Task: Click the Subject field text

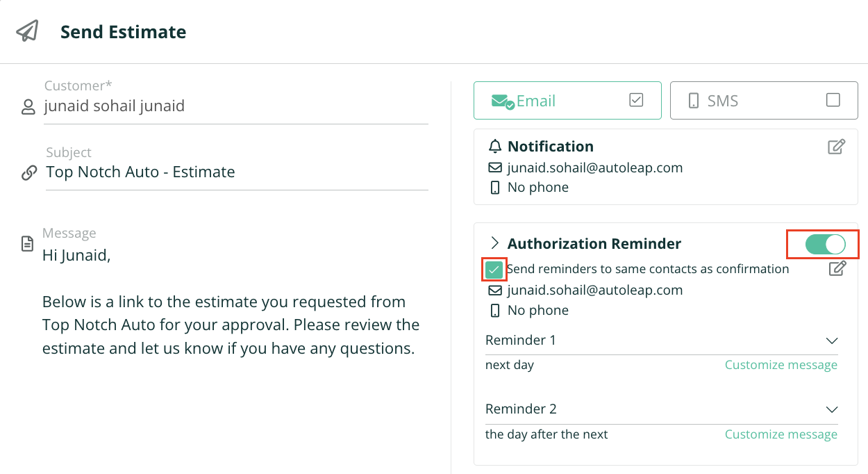Action: (x=140, y=172)
